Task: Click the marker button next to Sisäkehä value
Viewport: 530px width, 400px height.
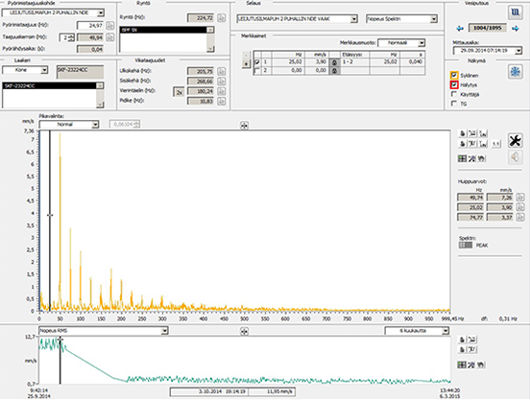Action: [221, 81]
